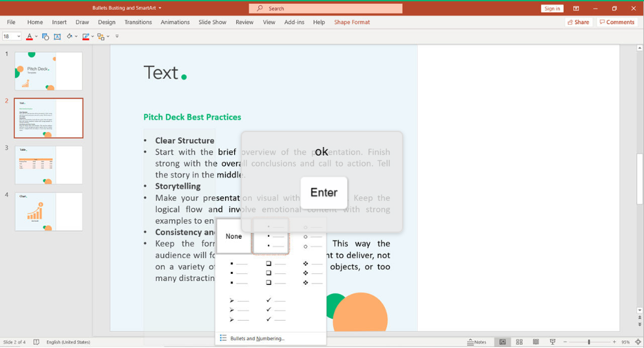Switch to the Review tab
This screenshot has width=644, height=348.
tap(245, 22)
